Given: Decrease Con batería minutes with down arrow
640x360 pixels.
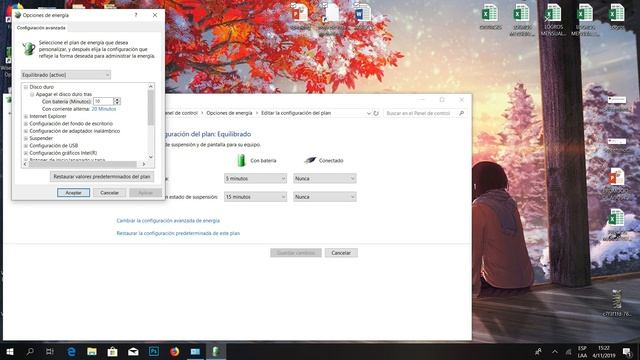Looking at the screenshot, I should tap(117, 103).
